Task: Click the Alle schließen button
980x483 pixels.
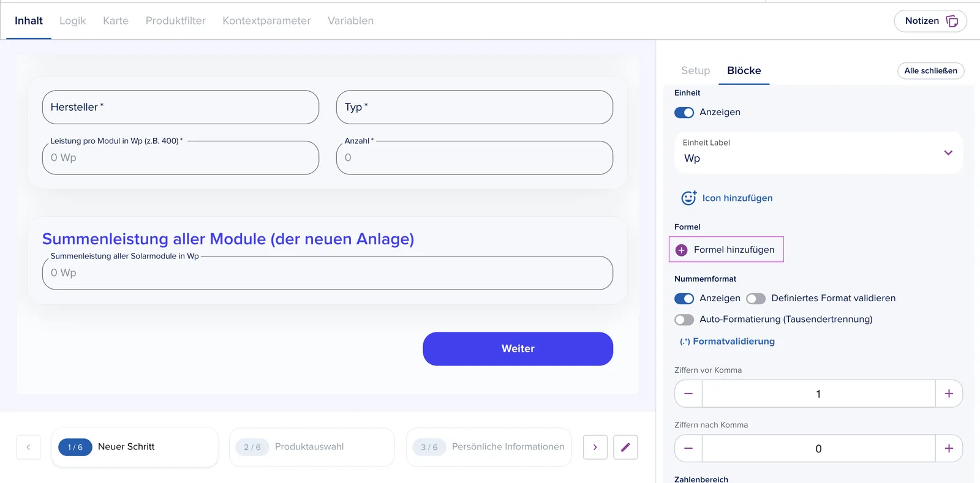Action: coord(930,71)
